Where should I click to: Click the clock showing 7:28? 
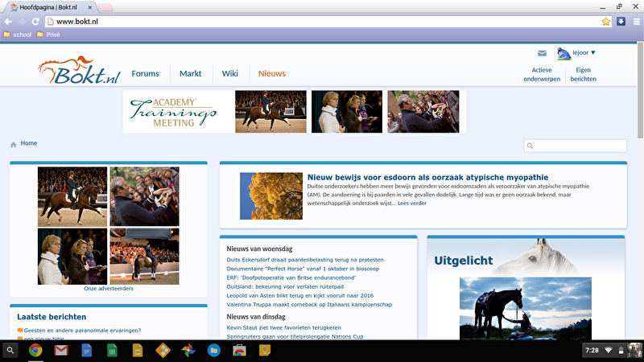click(x=592, y=351)
